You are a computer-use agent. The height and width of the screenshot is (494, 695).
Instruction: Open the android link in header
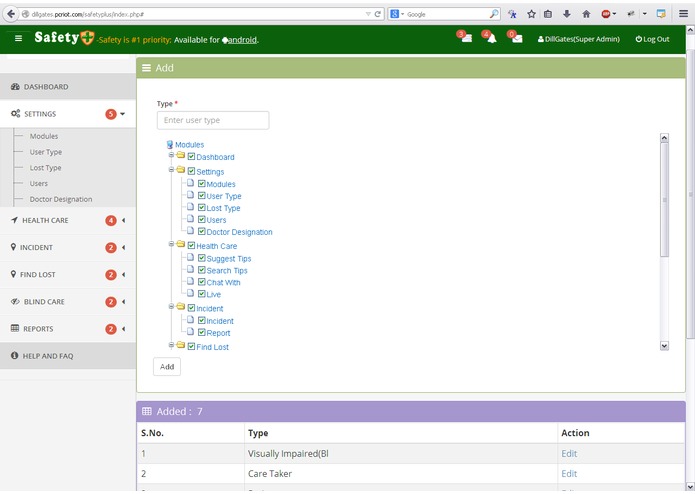[242, 40]
